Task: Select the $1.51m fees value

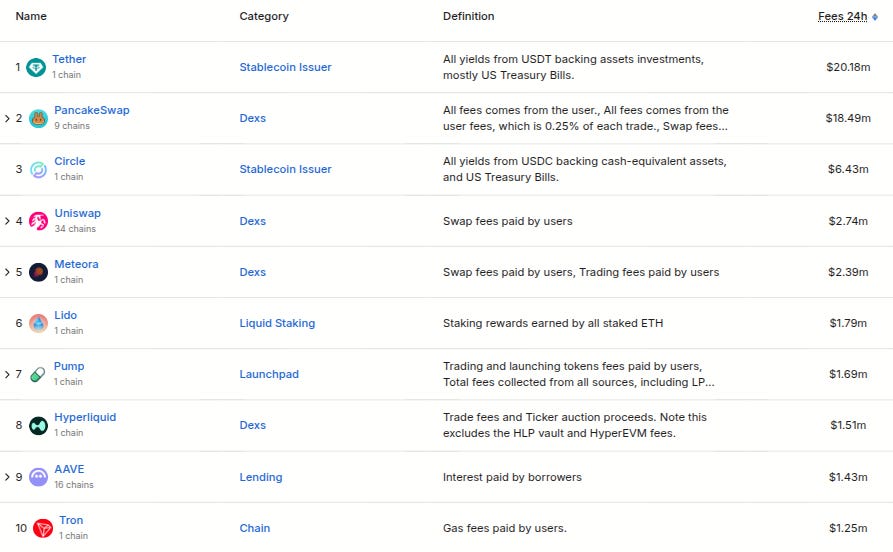Action: pyautogui.click(x=848, y=425)
